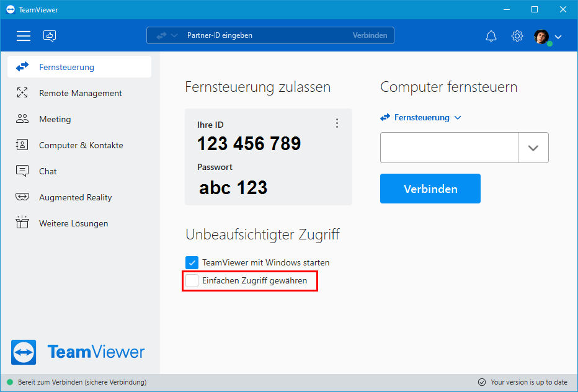
Task: Click the version checkmark icon
Action: (481, 382)
